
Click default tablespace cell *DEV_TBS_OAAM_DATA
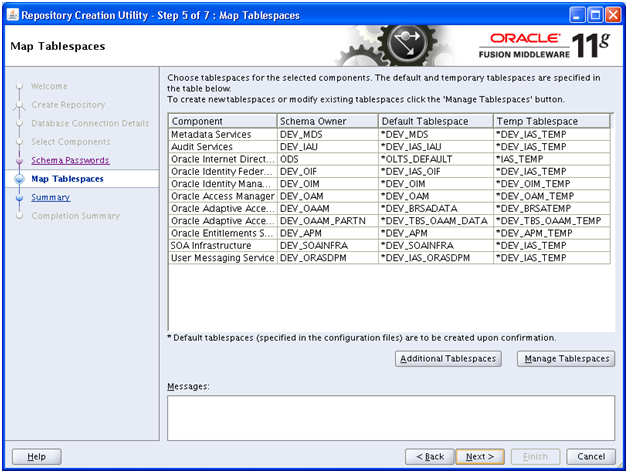tap(436, 221)
